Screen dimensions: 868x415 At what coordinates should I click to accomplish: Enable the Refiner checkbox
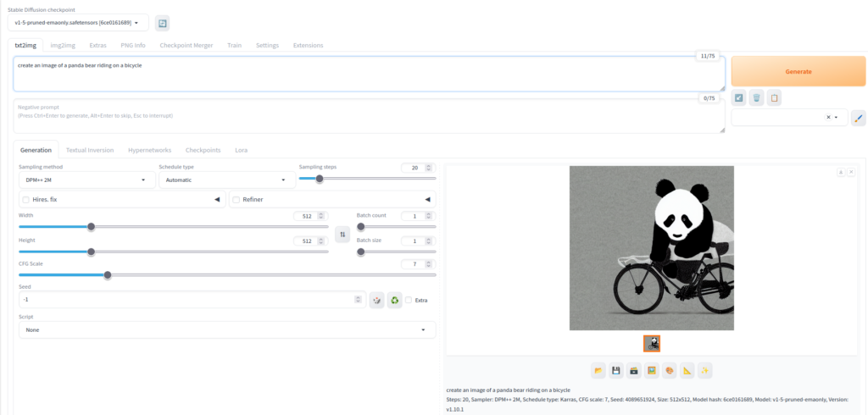click(236, 199)
